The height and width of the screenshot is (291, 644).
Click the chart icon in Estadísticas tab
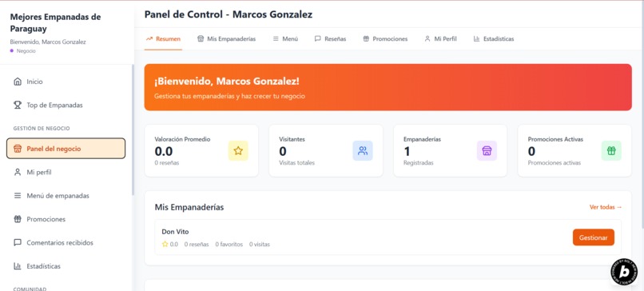(476, 39)
